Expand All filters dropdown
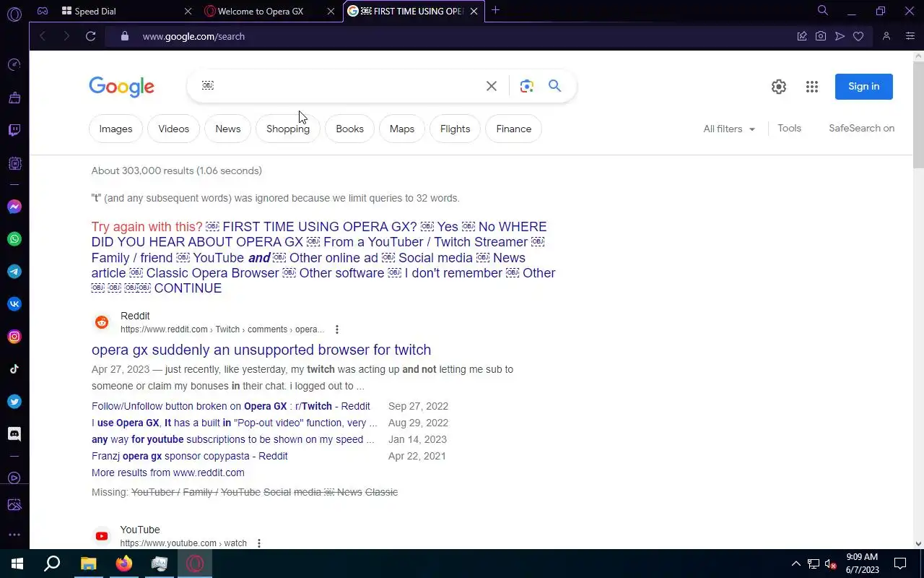 (x=729, y=129)
